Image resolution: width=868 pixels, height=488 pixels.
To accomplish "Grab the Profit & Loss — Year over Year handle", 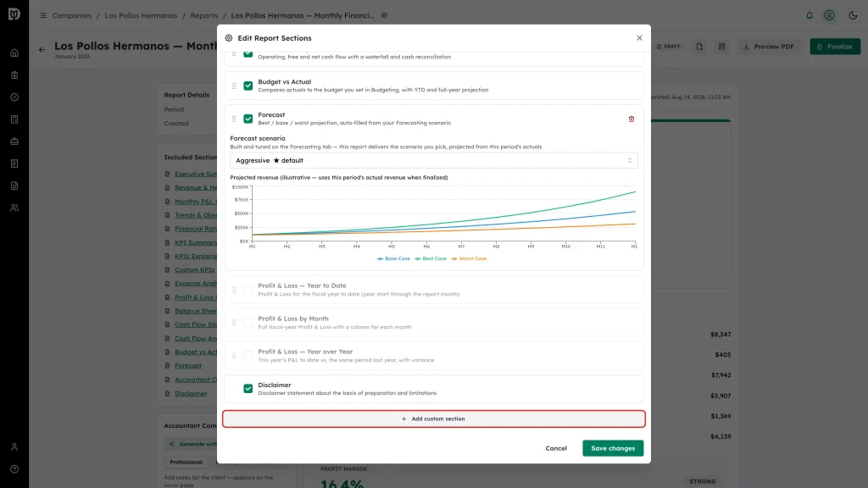I will 234,356.
